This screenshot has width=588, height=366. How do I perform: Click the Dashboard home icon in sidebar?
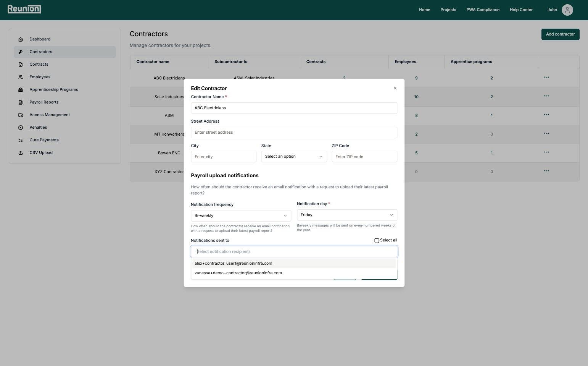21,39
